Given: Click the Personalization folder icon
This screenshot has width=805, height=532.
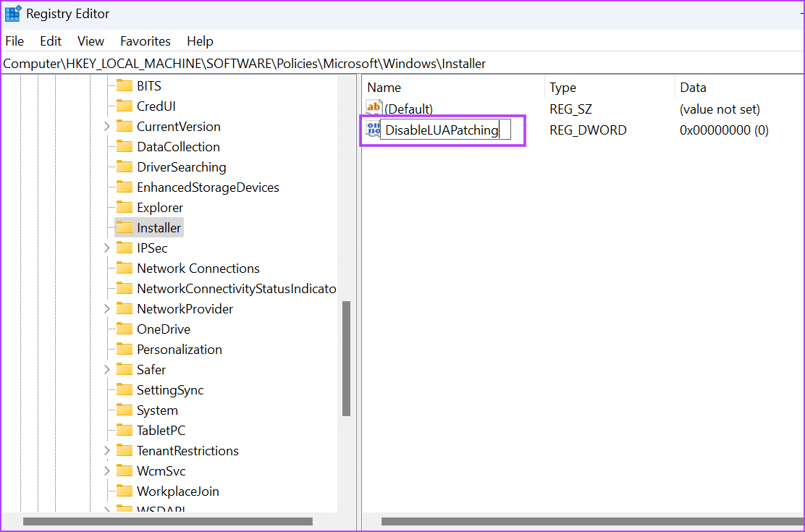Looking at the screenshot, I should tap(125, 349).
